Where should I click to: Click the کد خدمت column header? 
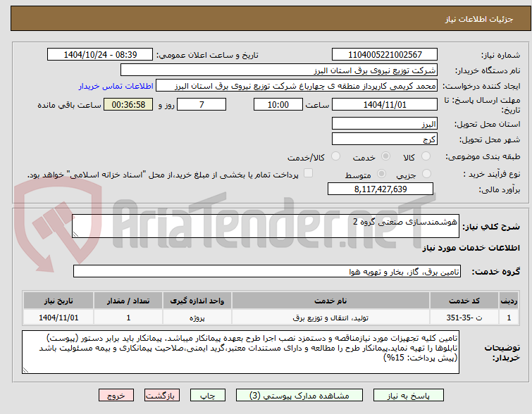(464, 301)
